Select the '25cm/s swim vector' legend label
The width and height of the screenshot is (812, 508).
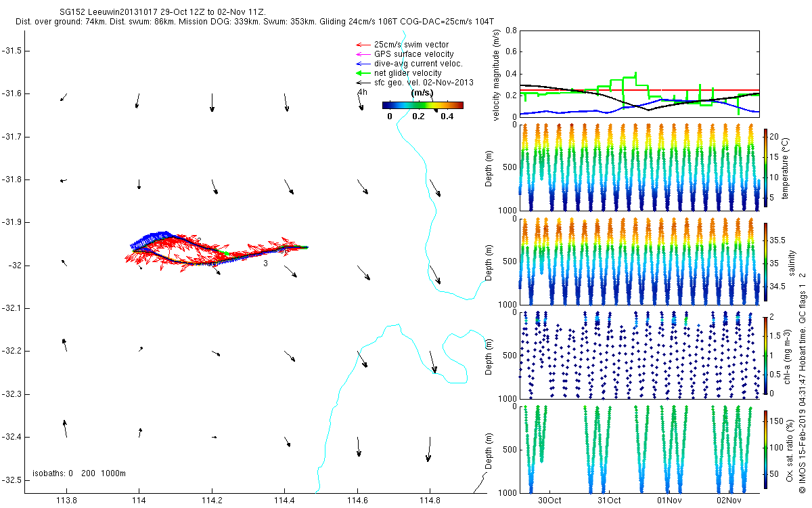coord(411,45)
